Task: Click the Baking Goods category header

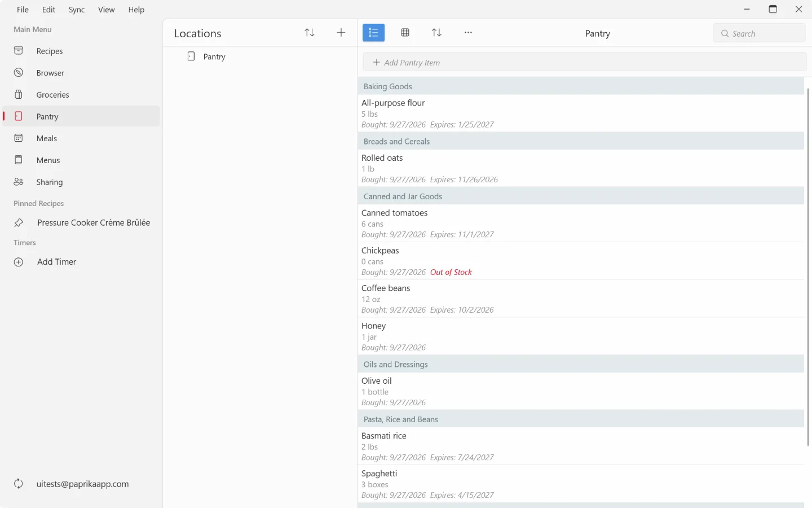Action: point(581,86)
